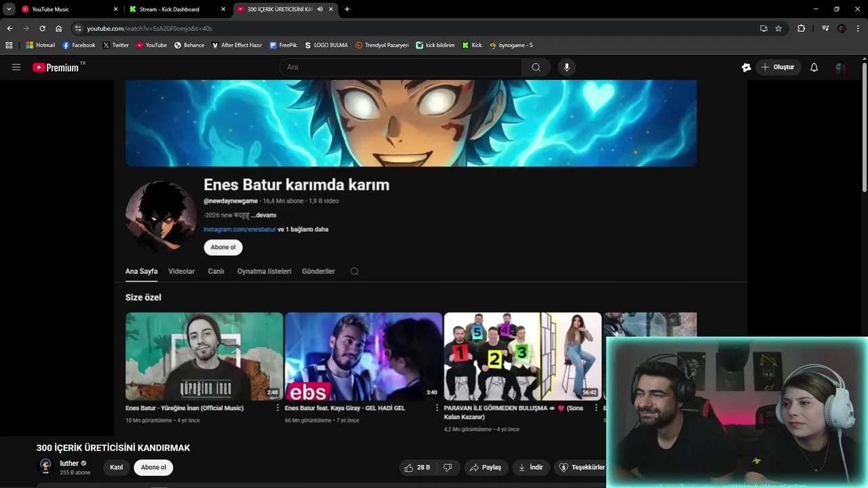Open the media controls icon in Chrome toolbar
This screenshot has width=868, height=488.
tap(825, 28)
